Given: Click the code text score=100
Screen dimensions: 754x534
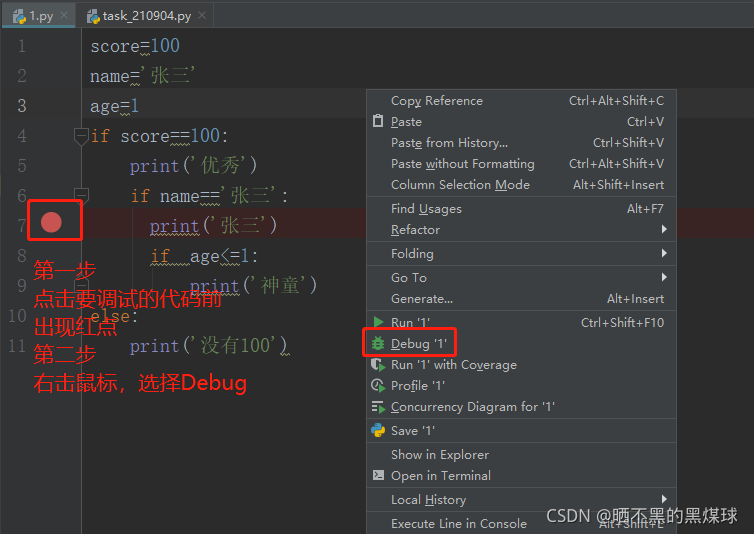Looking at the screenshot, I should (135, 46).
